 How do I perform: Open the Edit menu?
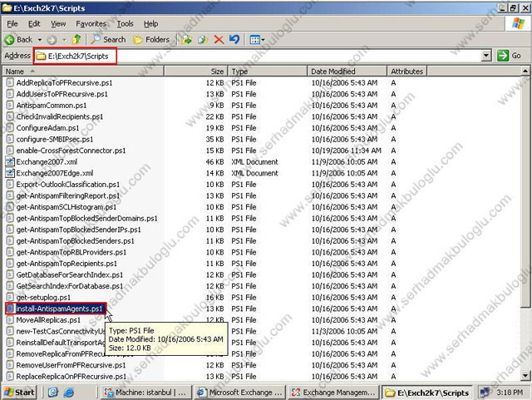point(34,24)
